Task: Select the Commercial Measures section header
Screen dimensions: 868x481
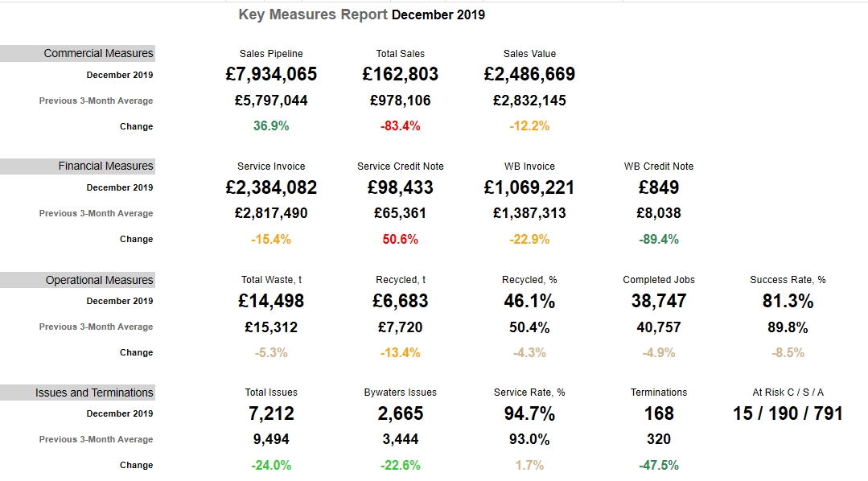Action: [98, 53]
